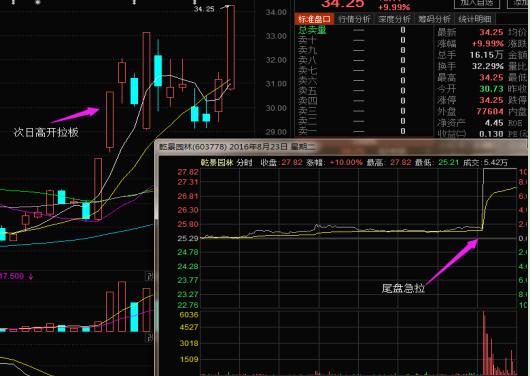Click the cut-off button beside 加入自选
The width and height of the screenshot is (530, 376).
coord(518,3)
